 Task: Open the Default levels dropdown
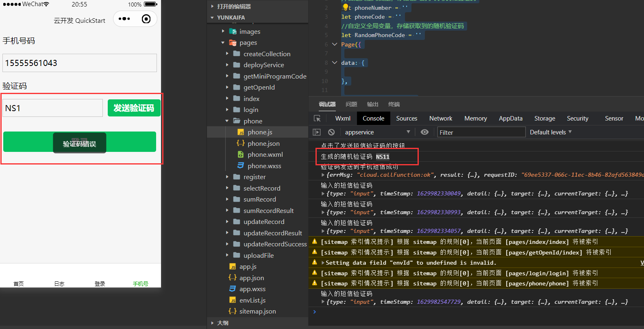[550, 132]
